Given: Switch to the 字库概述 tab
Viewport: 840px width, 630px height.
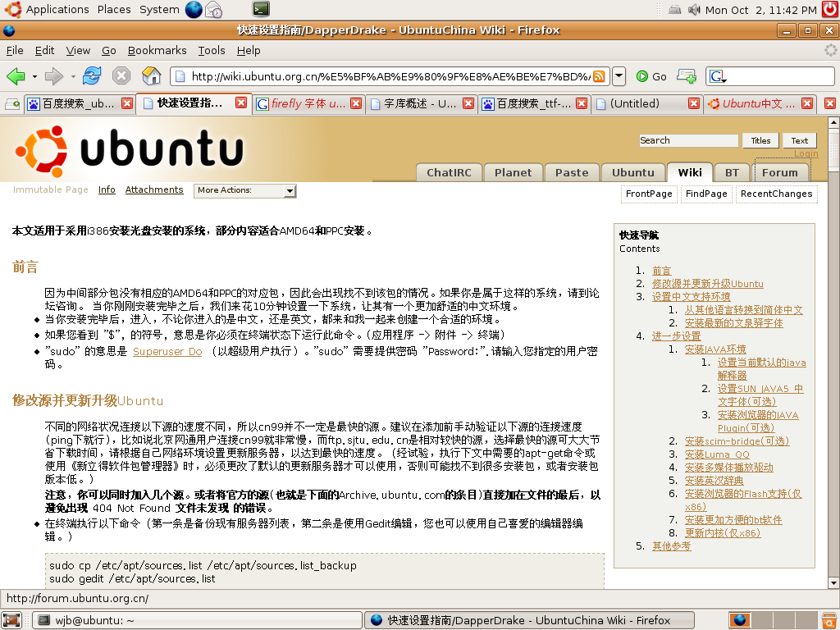Looking at the screenshot, I should 421,103.
